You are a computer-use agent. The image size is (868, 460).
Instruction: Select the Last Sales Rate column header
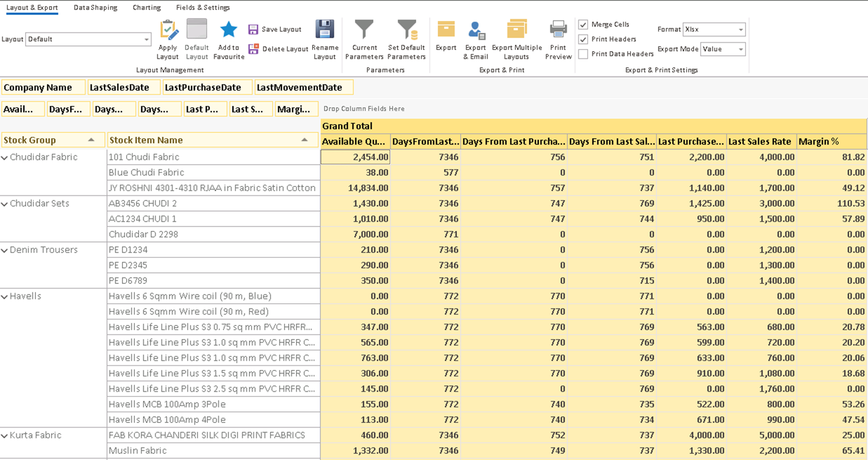tap(762, 141)
